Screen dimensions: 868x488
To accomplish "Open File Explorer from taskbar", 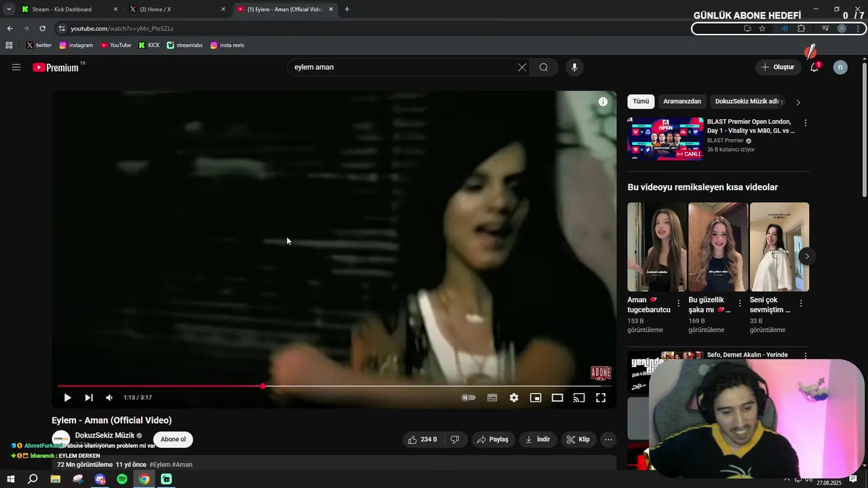I will (x=56, y=479).
